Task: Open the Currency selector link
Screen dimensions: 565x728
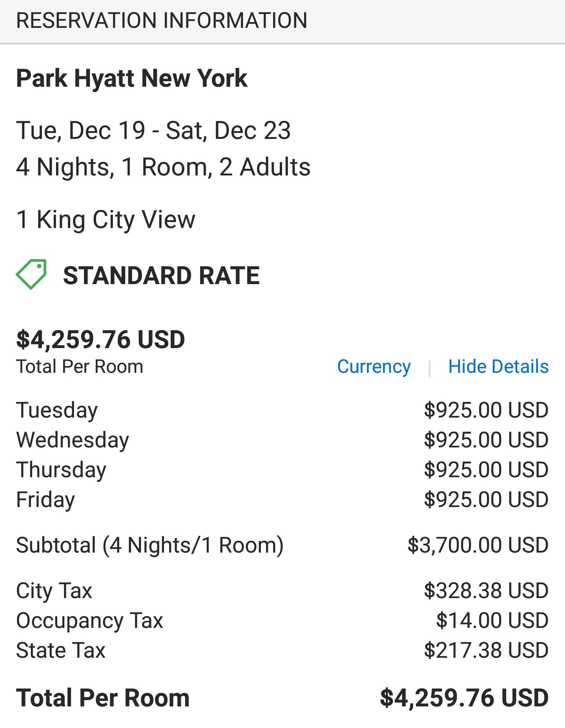Action: click(x=374, y=367)
